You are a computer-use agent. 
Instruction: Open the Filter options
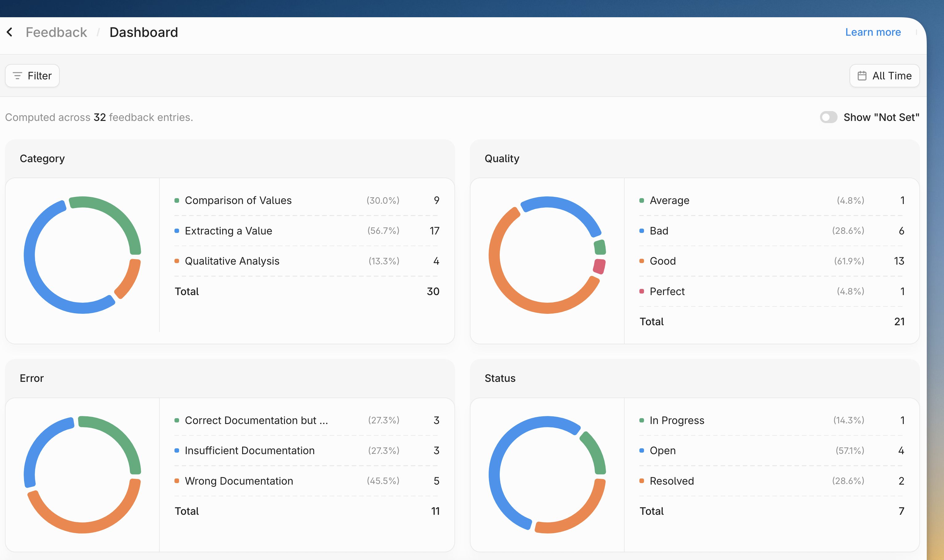coord(32,75)
